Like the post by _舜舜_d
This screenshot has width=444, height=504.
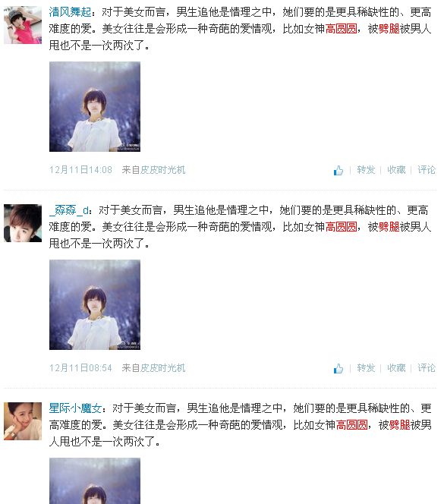339,368
